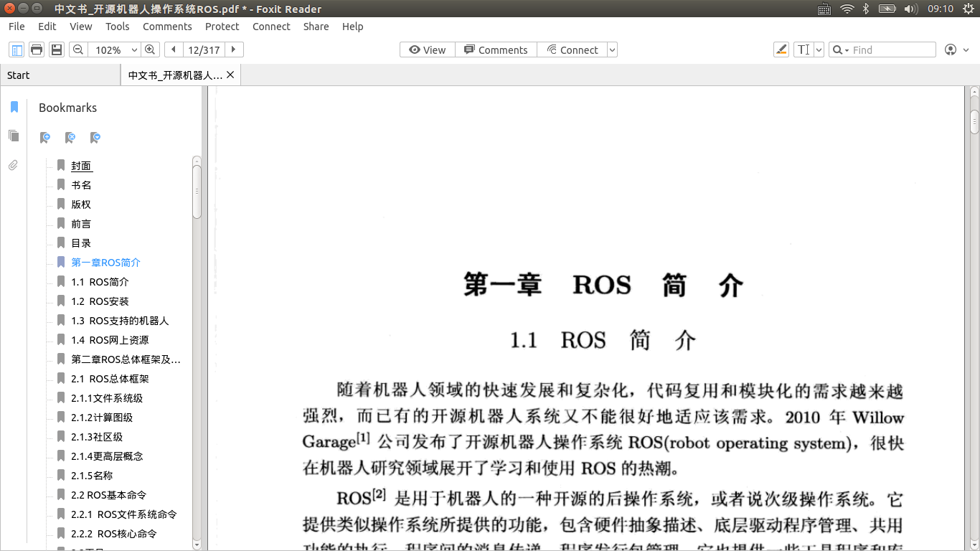Select the 书名 bookmark
The image size is (980, 551).
[x=81, y=185]
